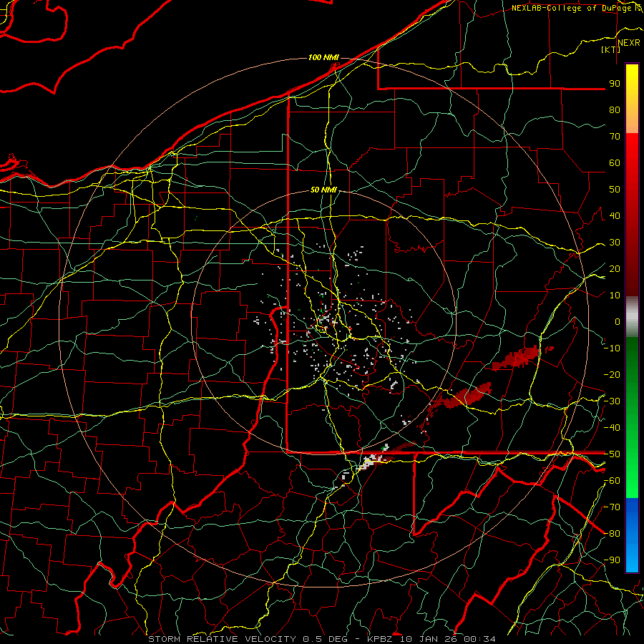
Task: Pick the bright green -50 to -60 color bar segment
Action: [x=632, y=467]
